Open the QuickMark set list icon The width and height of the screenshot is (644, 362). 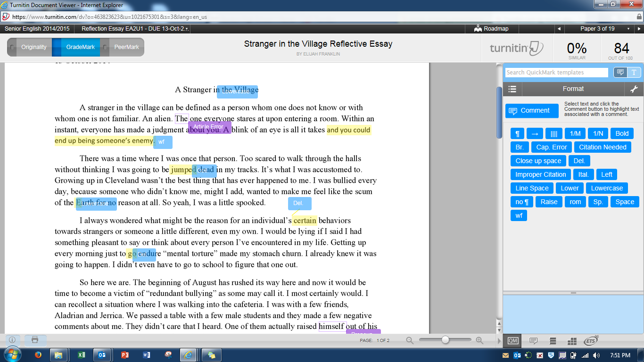[x=512, y=89]
